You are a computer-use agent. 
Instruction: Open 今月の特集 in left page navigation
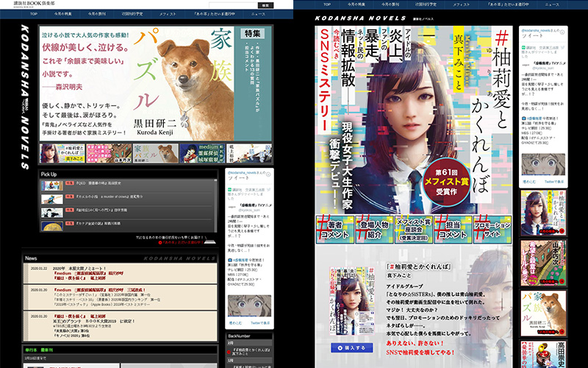pos(62,14)
